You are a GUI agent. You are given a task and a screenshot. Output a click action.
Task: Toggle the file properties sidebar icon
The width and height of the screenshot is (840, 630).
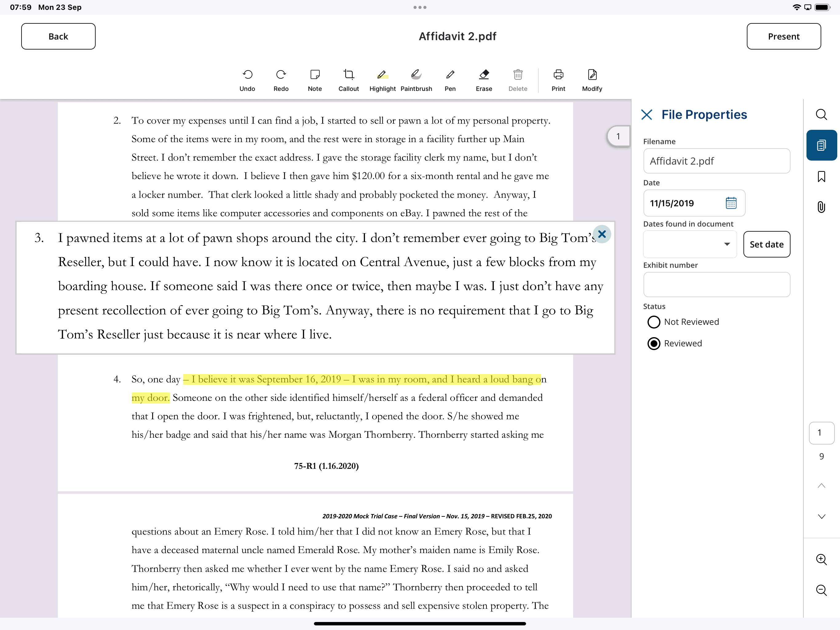point(821,145)
